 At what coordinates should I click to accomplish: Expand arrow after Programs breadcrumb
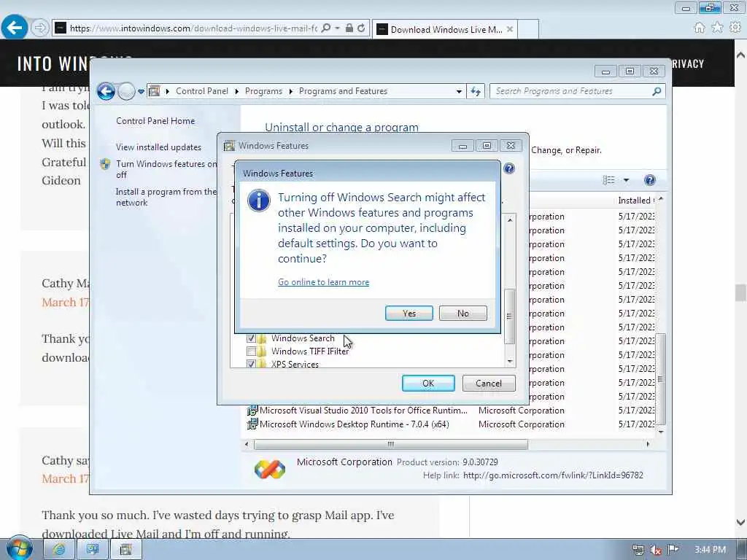290,91
